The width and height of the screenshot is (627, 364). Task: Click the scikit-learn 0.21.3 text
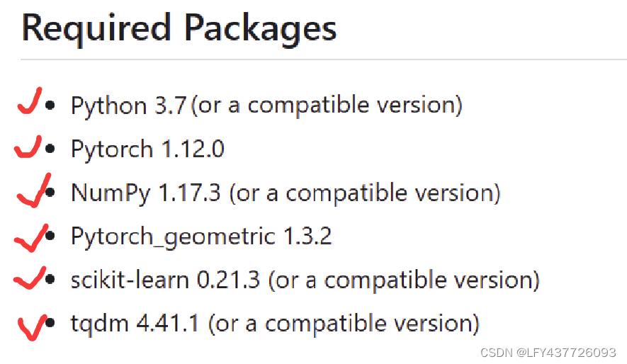(x=165, y=280)
